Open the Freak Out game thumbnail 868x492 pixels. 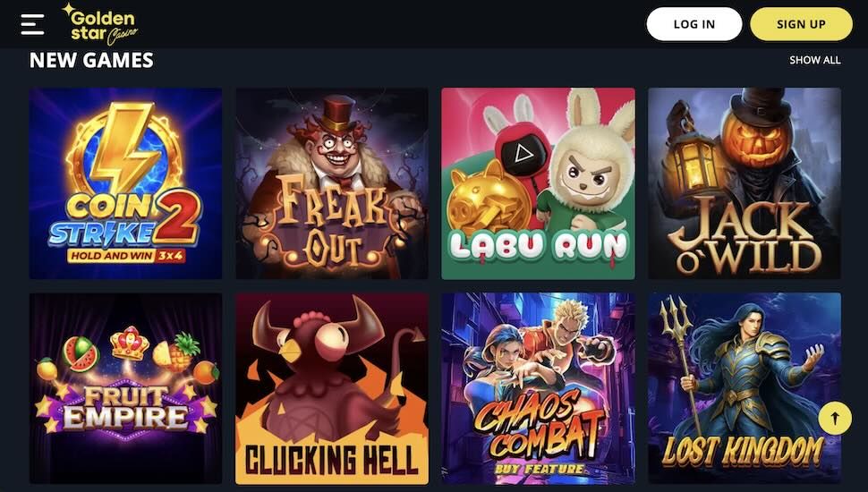tap(332, 183)
